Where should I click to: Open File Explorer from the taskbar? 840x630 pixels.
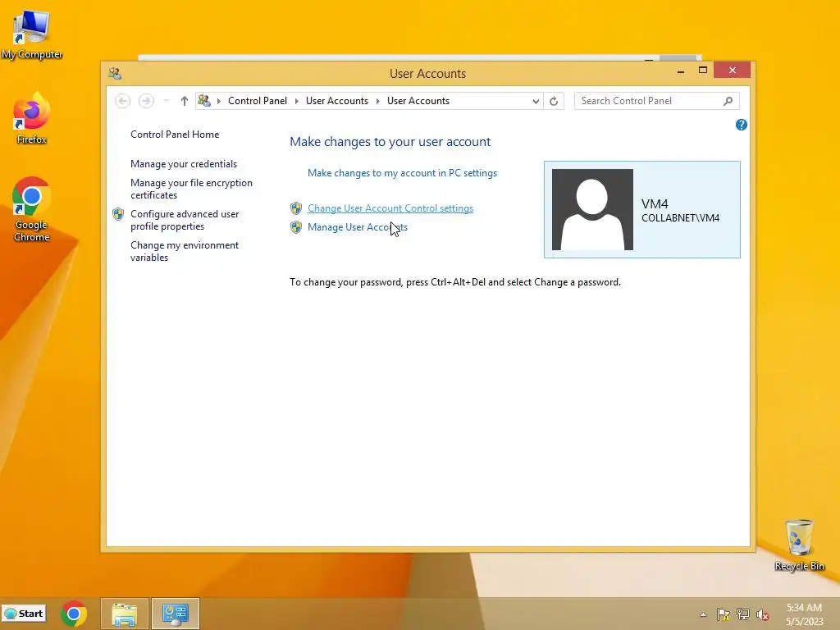coord(125,614)
